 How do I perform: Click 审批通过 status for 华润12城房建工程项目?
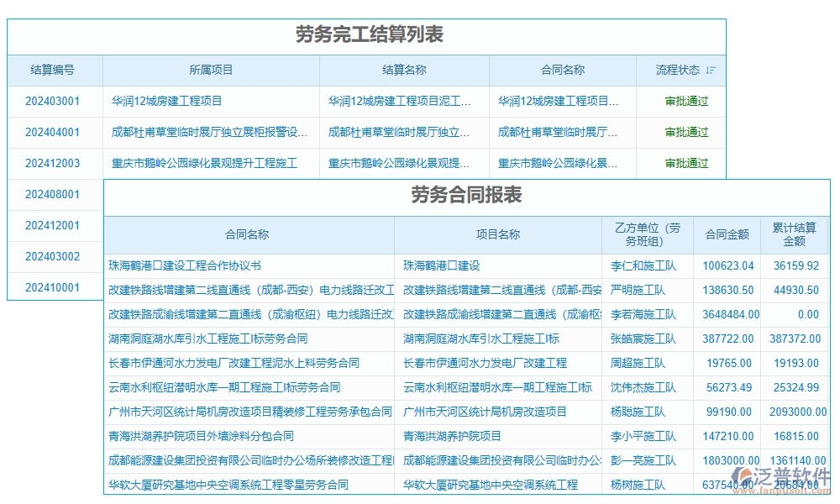(x=685, y=101)
